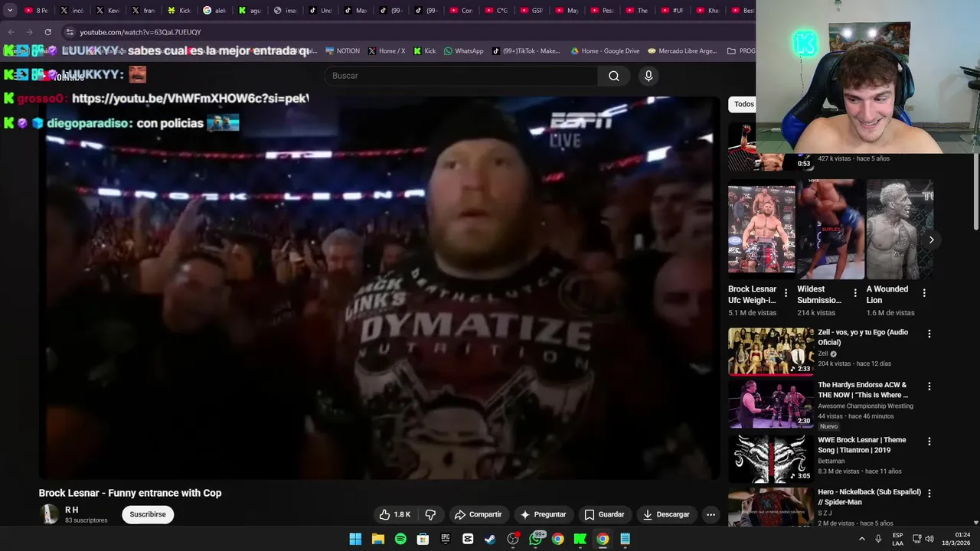Go back to the previous page
The width and height of the screenshot is (980, 551).
(x=11, y=32)
